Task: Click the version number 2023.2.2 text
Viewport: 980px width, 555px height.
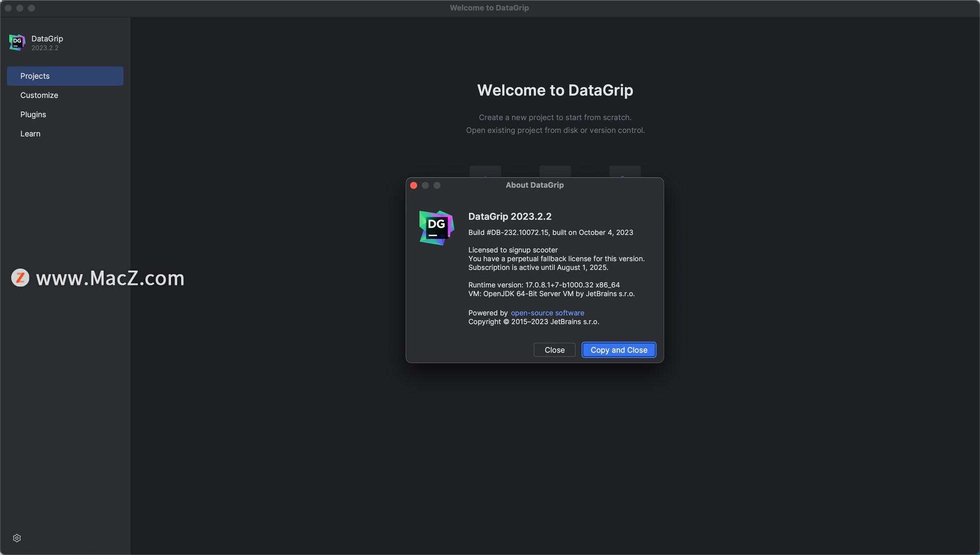Action: click(45, 47)
